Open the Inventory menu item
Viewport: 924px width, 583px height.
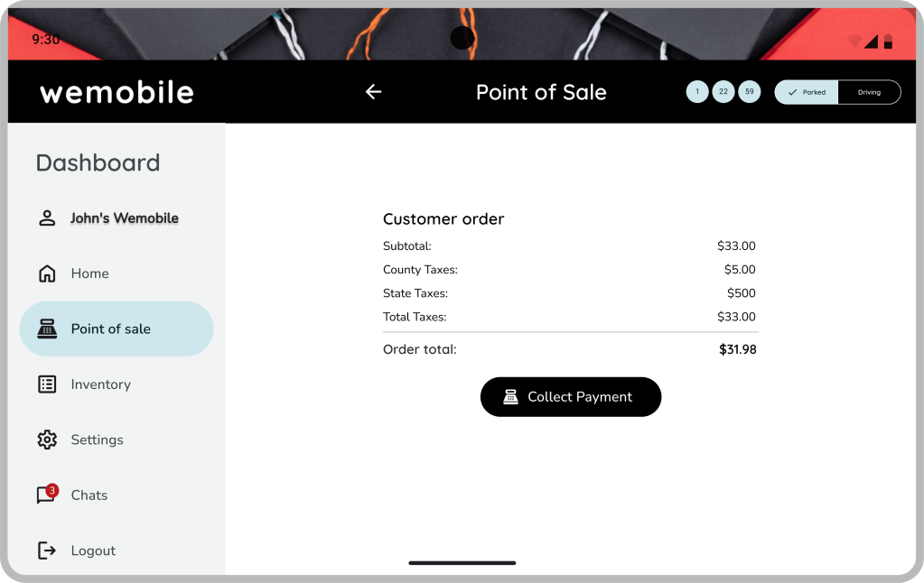coord(101,384)
